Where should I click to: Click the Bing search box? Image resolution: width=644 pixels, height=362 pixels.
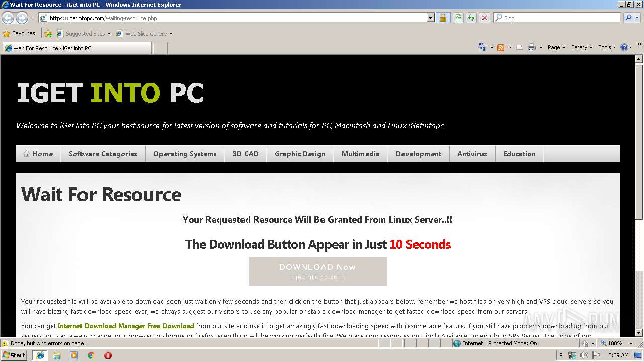tap(557, 18)
